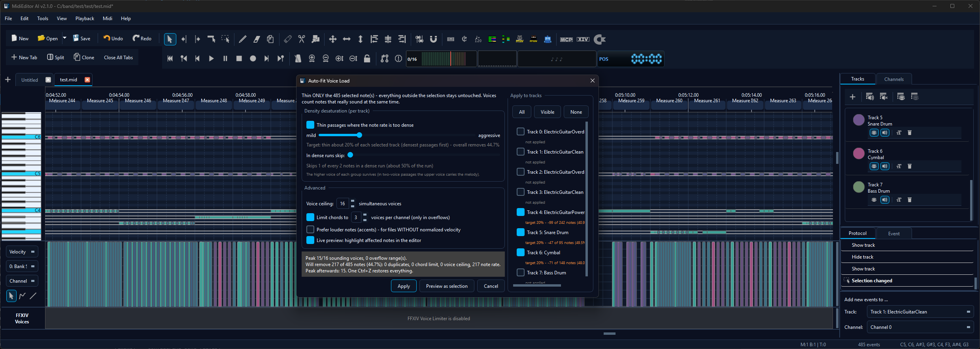Decrease voices per channel with down stepper

365,220
